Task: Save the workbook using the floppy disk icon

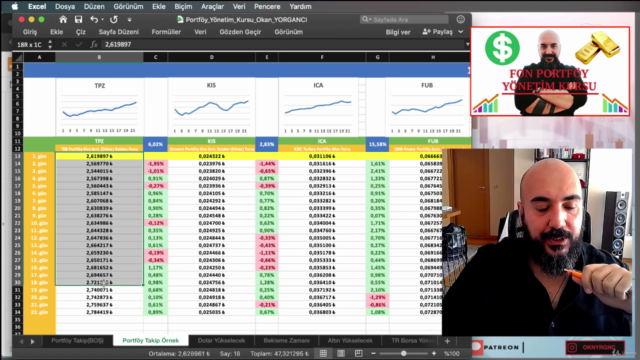Action: [x=78, y=19]
